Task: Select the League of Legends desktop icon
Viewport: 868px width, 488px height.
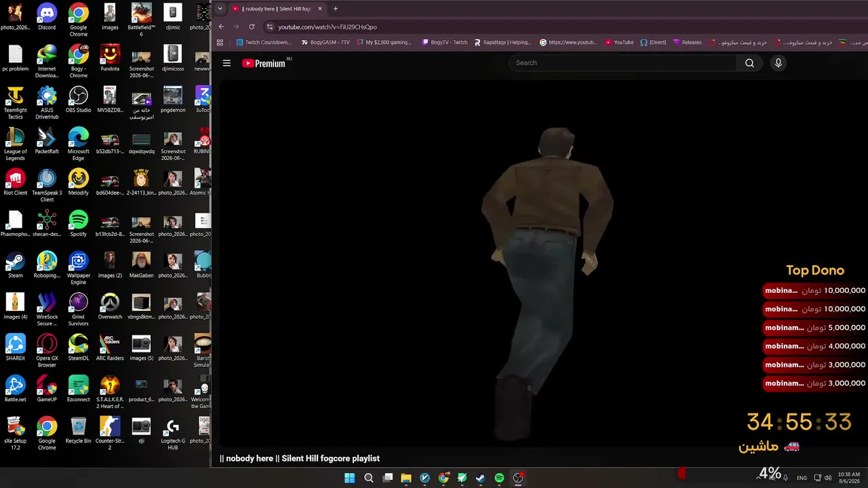Action: tap(15, 144)
